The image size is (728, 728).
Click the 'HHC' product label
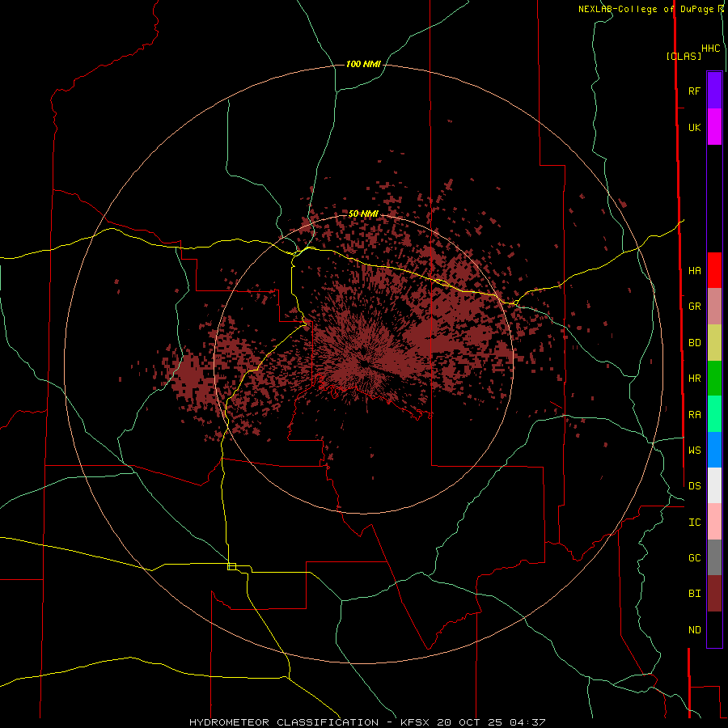pos(710,49)
